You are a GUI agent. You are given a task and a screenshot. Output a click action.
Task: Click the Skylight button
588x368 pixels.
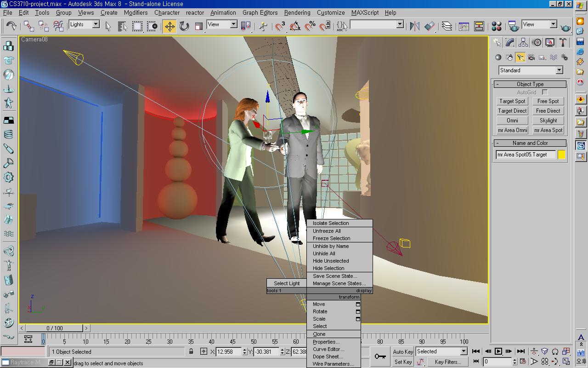[548, 121]
